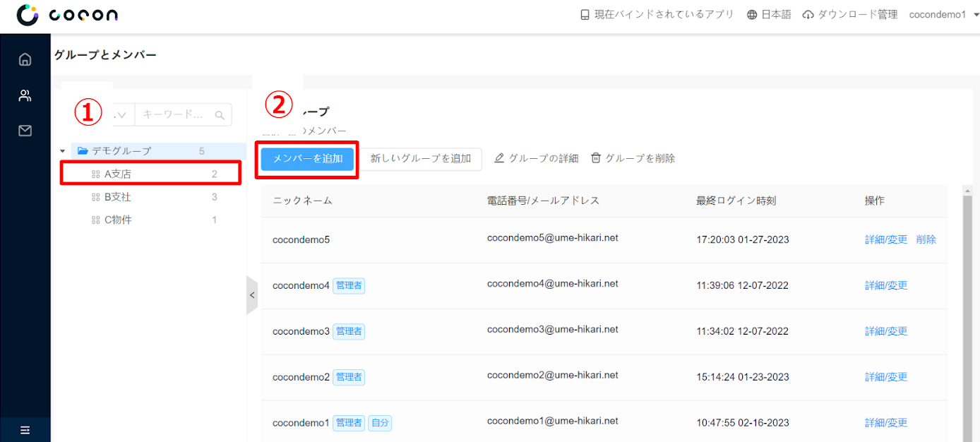
Task: Open the mail icon in sidebar
Action: pyautogui.click(x=25, y=131)
